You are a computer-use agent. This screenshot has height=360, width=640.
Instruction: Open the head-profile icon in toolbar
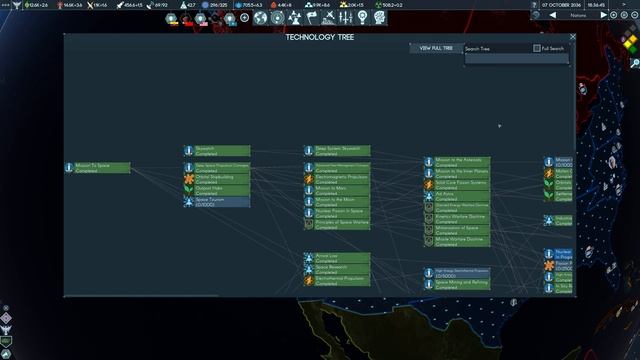pos(380,18)
